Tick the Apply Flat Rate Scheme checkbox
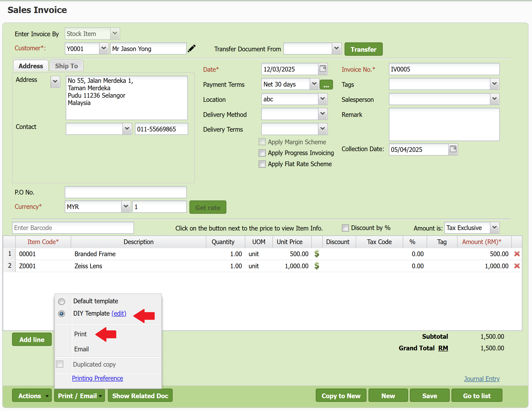 tap(262, 164)
